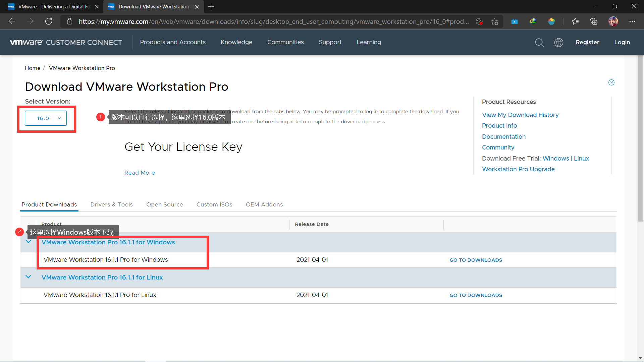Viewport: 644px width, 362px height.
Task: Collapse the Workstation Pro for Windows row
Action: pos(29,242)
